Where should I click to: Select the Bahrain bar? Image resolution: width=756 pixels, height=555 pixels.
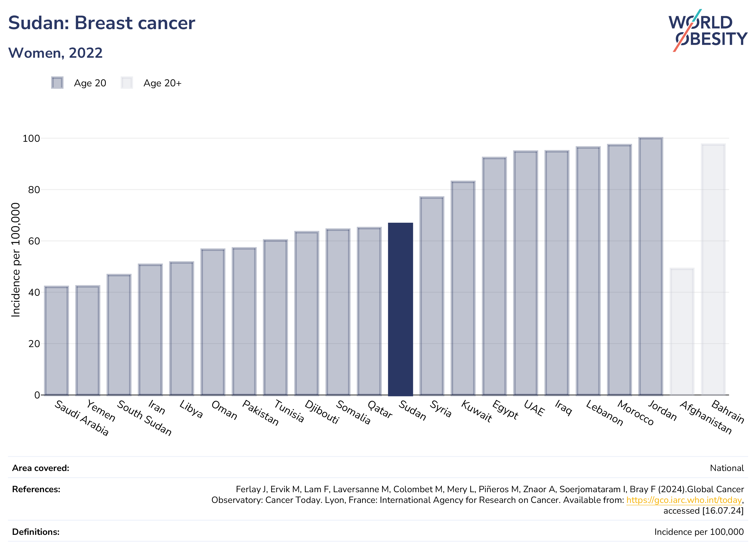pyautogui.click(x=713, y=269)
